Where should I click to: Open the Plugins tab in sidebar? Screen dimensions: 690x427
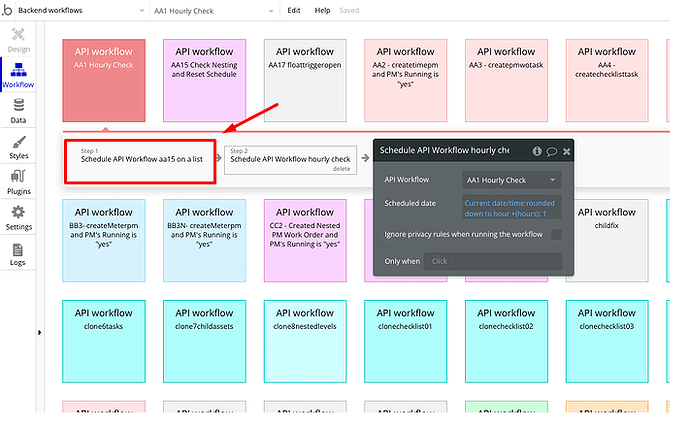[18, 182]
